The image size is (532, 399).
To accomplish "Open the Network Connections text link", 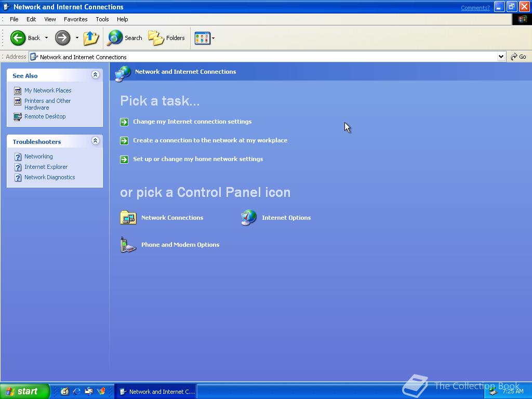I will coord(172,218).
